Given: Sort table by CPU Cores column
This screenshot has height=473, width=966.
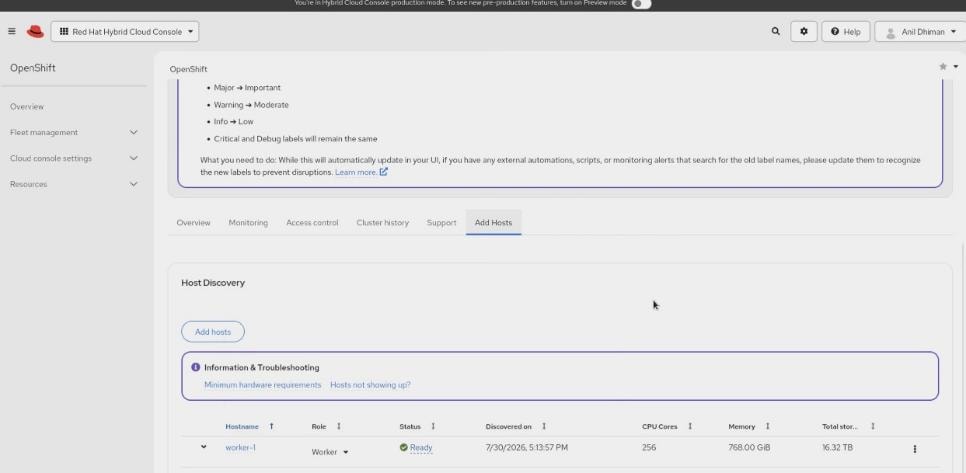Looking at the screenshot, I should pos(667,426).
